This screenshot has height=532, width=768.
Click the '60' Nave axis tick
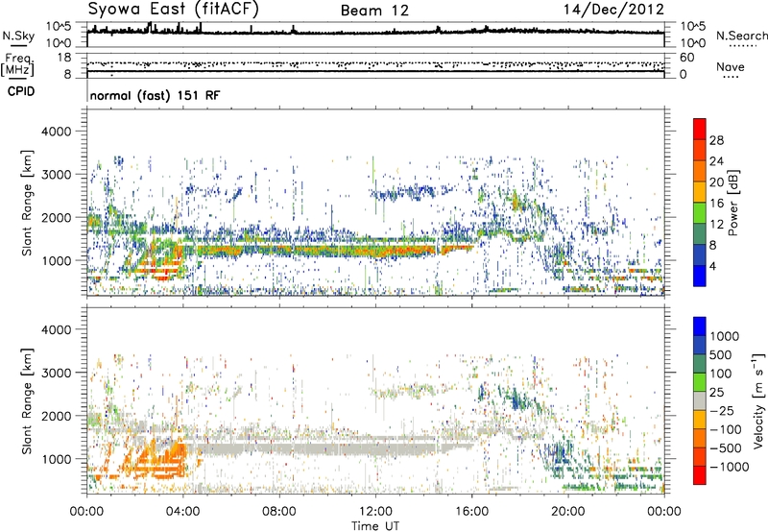pos(687,58)
